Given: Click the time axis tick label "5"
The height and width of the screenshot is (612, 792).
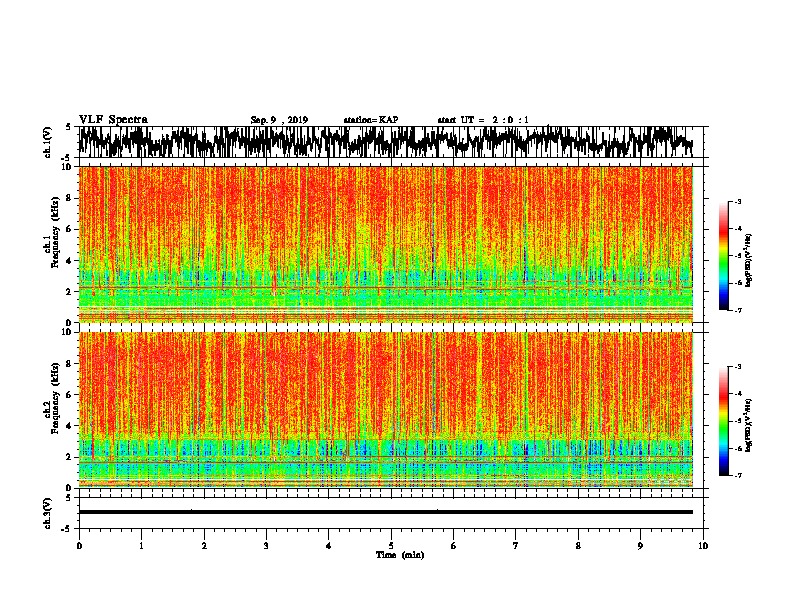Looking at the screenshot, I should pyautogui.click(x=391, y=546).
